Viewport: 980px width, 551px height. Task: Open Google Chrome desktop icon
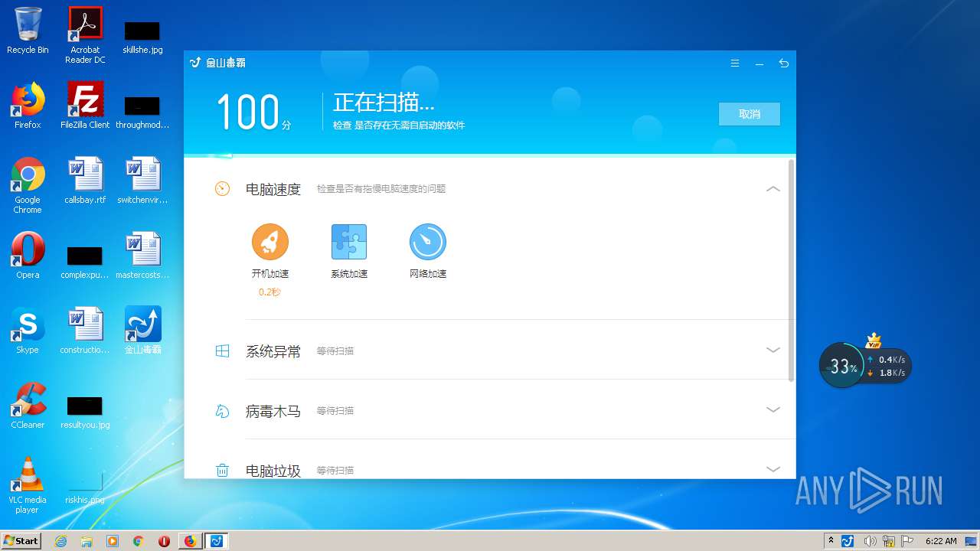tap(28, 185)
